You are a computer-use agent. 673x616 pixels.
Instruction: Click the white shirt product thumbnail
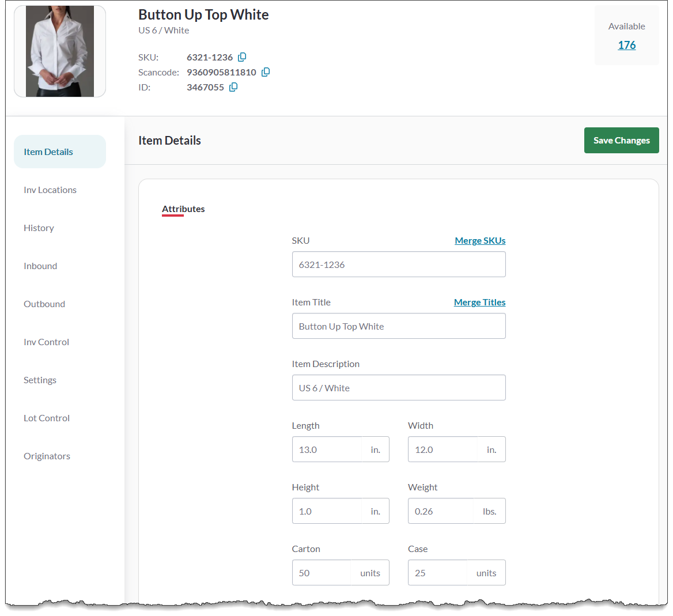(60, 51)
